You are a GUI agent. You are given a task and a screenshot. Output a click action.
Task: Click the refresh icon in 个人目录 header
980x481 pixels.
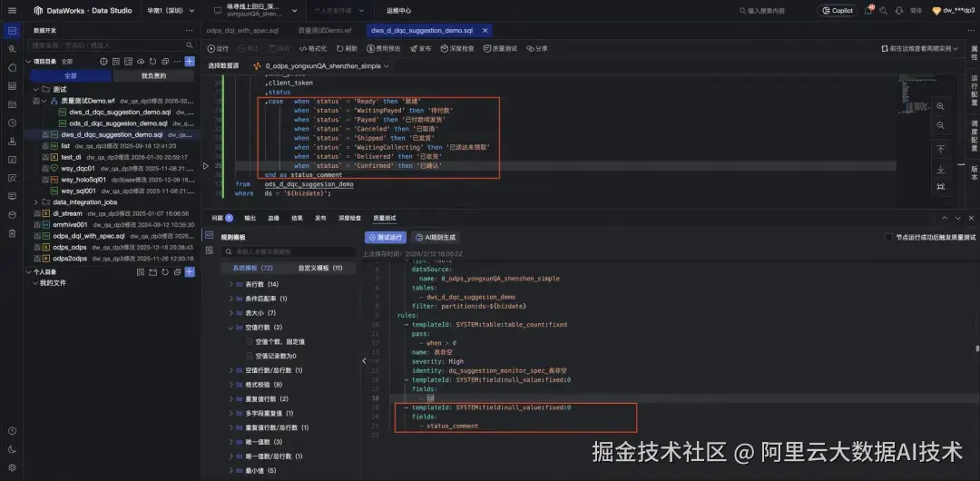pyautogui.click(x=165, y=272)
